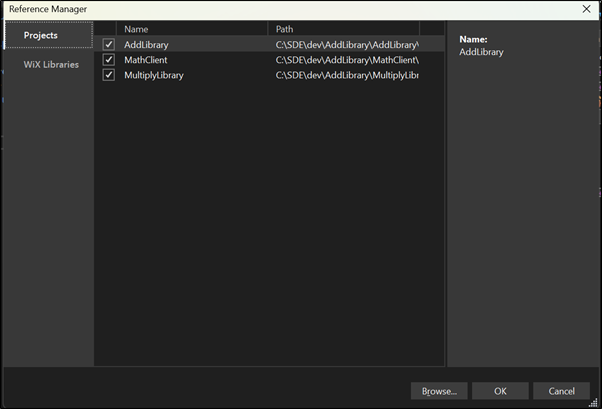This screenshot has height=409, width=602.
Task: Select the AddLibrary row name
Action: [x=146, y=45]
